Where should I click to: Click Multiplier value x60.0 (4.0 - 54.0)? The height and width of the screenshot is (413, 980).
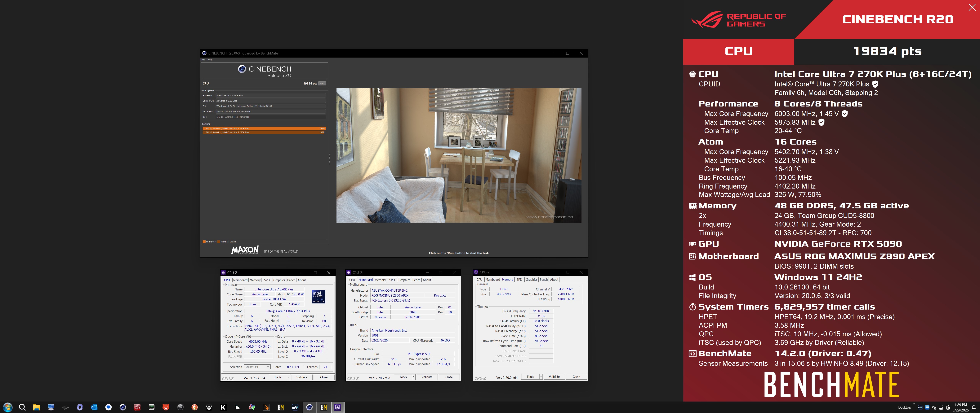(x=258, y=346)
